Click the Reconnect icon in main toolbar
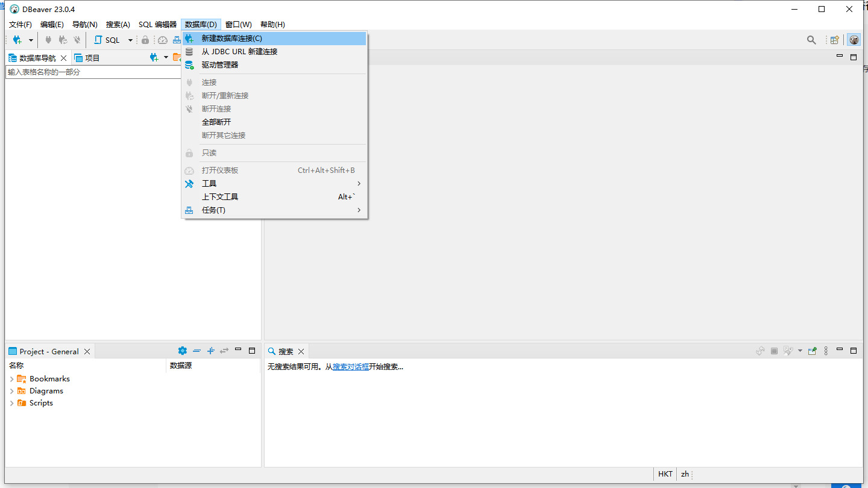The image size is (868, 488). coord(63,40)
